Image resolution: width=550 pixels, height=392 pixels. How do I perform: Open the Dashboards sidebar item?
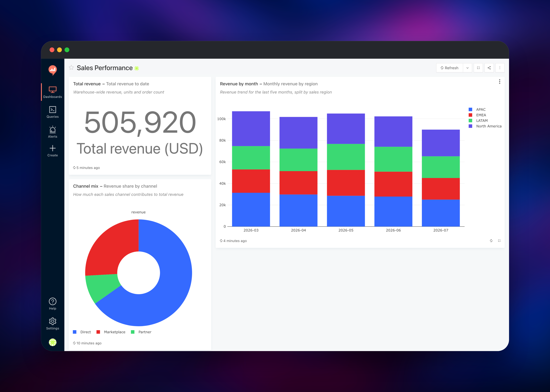[53, 92]
